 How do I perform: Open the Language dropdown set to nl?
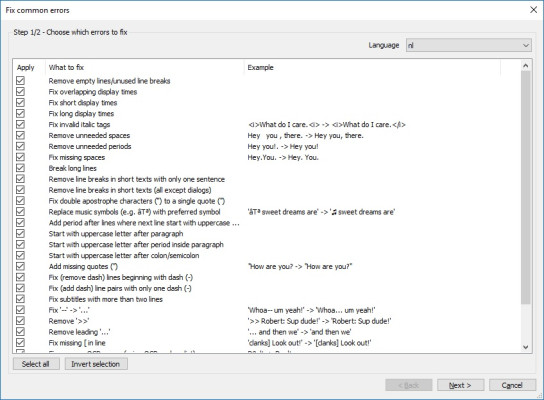click(x=469, y=45)
